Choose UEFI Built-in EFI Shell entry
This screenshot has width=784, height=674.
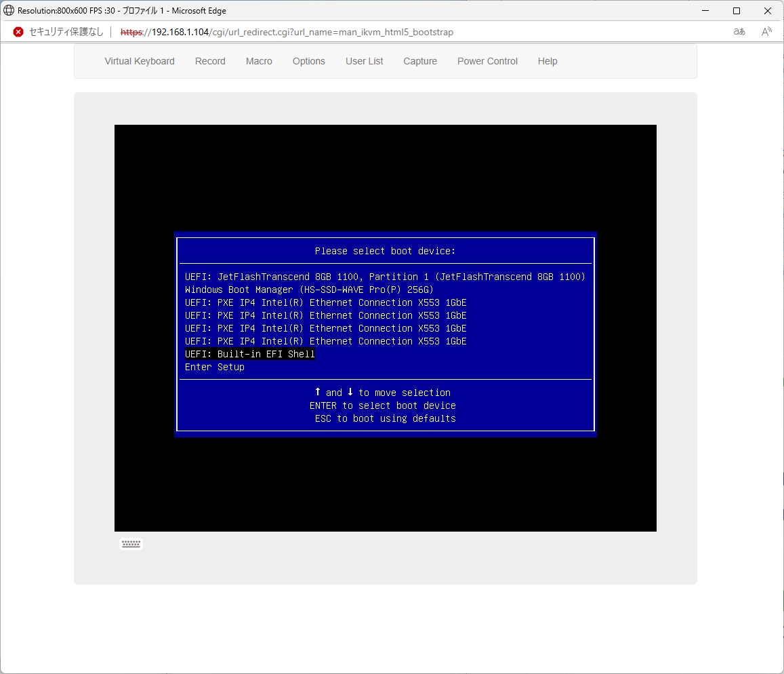250,354
